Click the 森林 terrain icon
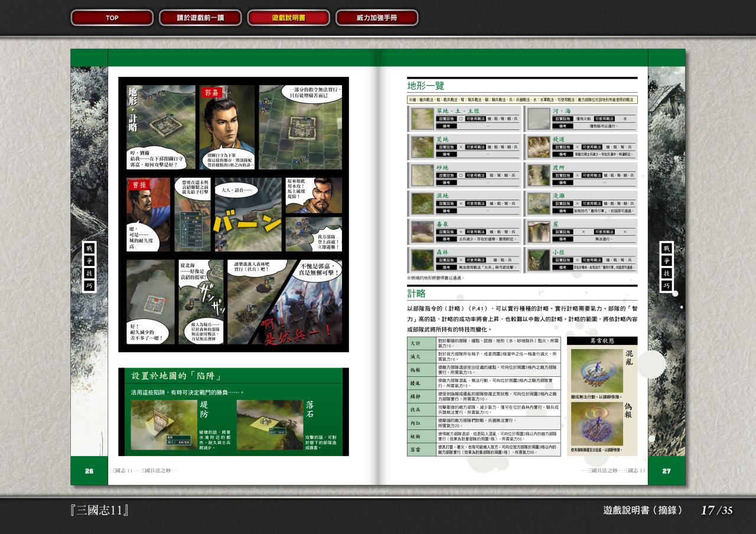Image resolution: width=756 pixels, height=534 pixels. coord(422,260)
